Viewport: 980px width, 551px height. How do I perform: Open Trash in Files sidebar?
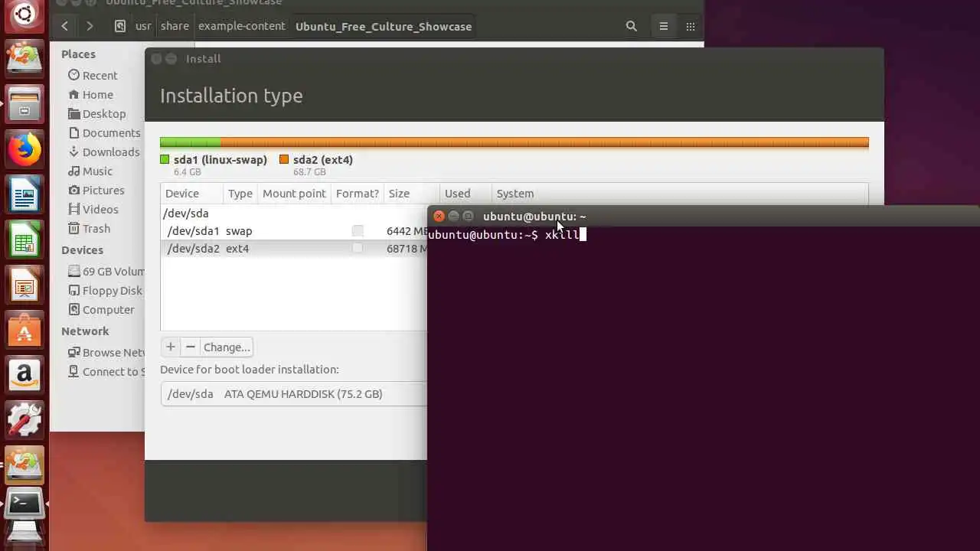[96, 228]
